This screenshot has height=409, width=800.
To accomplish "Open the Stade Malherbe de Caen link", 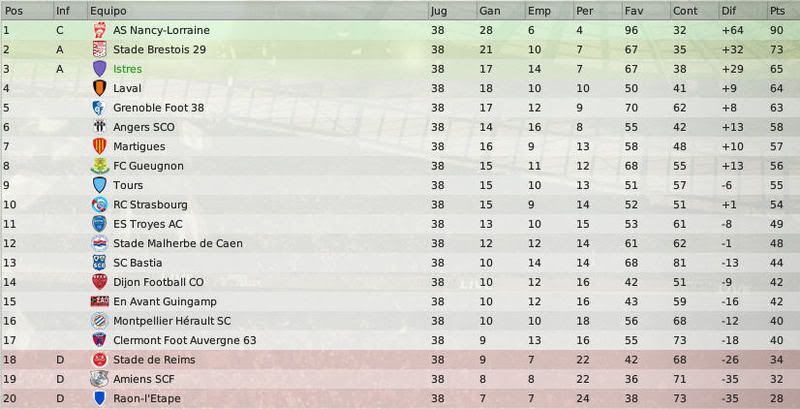I will tap(178, 243).
